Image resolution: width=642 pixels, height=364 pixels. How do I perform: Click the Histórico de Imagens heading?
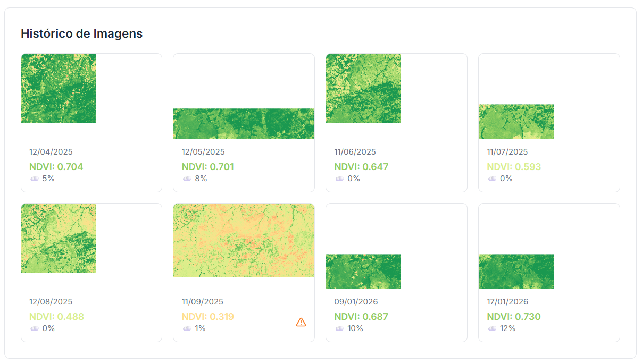click(81, 33)
